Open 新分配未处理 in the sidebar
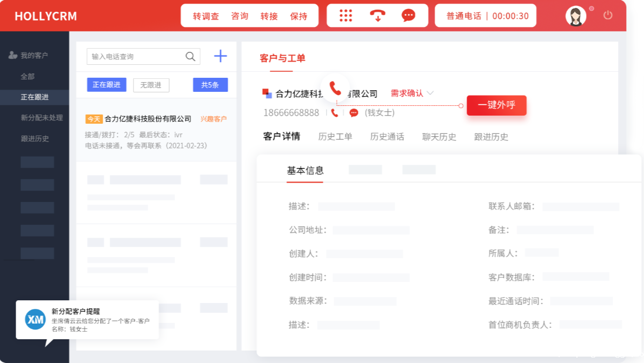The width and height of the screenshot is (644, 363). pos(42,118)
